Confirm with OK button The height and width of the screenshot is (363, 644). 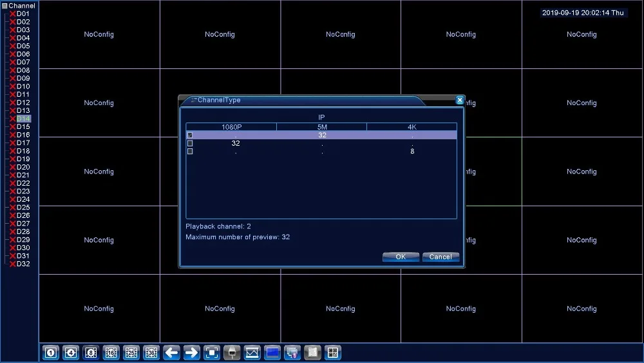click(401, 257)
